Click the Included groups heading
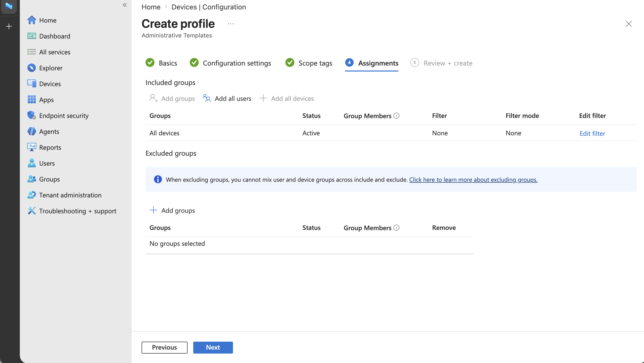The image size is (644, 363). click(x=170, y=82)
